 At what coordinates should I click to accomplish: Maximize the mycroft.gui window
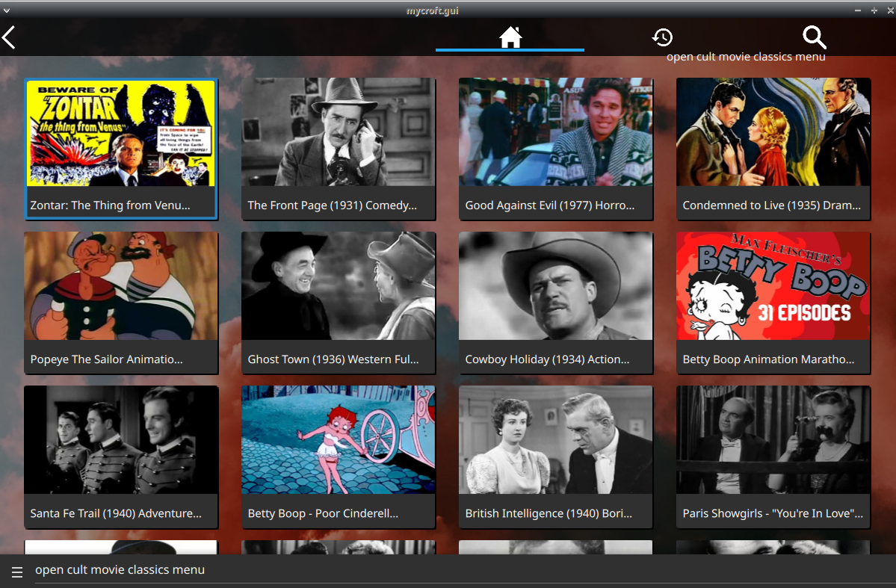coord(874,11)
